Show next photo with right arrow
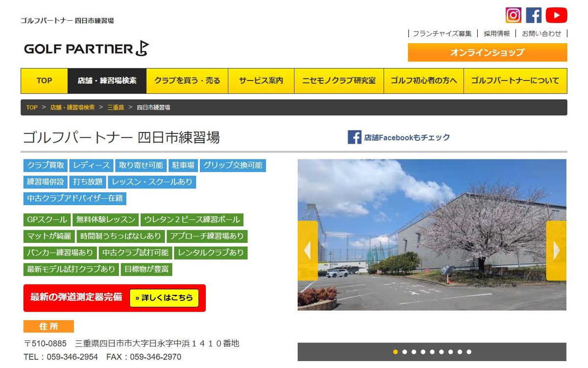The image size is (588, 368). tap(556, 251)
